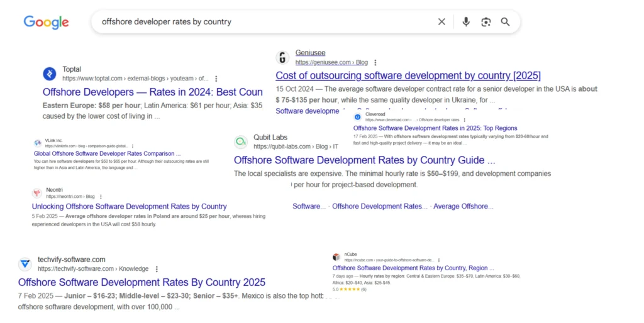The image size is (644, 323).
Task: Click the nCube site favicon
Action: [x=336, y=257]
